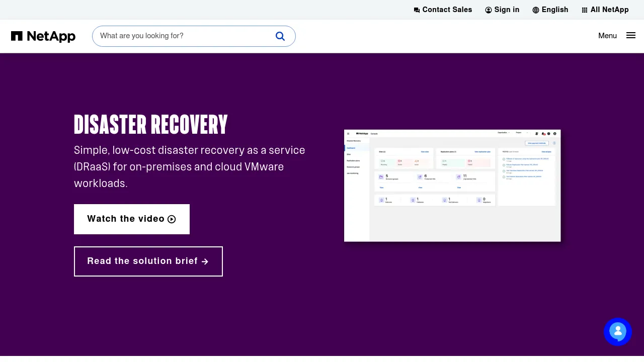Click the play icon in Watch the video
This screenshot has width=644, height=362.
[172, 219]
